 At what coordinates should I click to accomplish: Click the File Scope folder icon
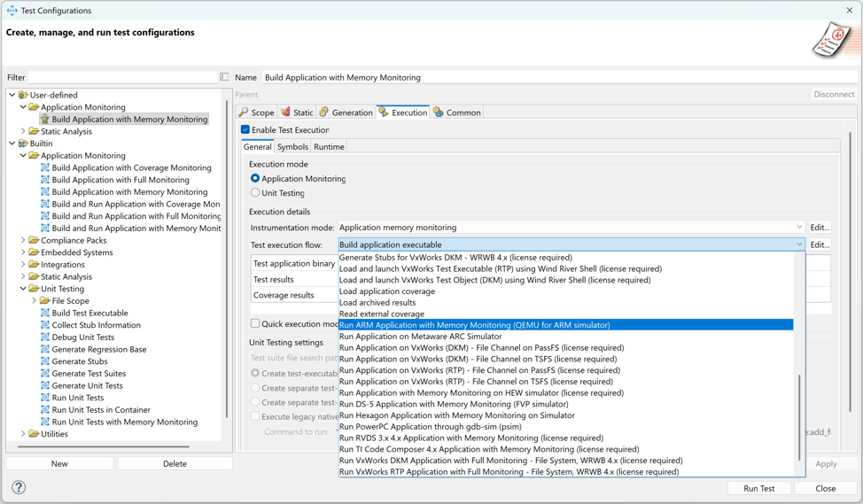click(45, 301)
